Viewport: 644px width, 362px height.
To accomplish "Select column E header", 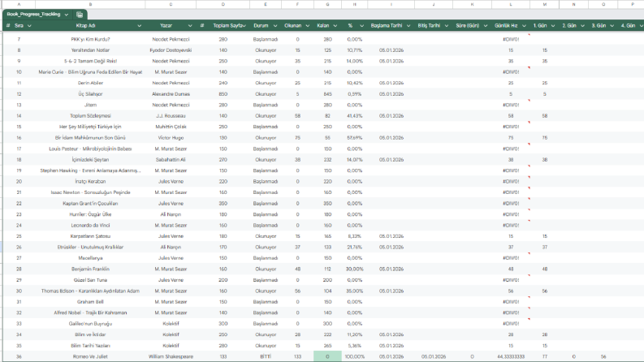I will (266, 4).
